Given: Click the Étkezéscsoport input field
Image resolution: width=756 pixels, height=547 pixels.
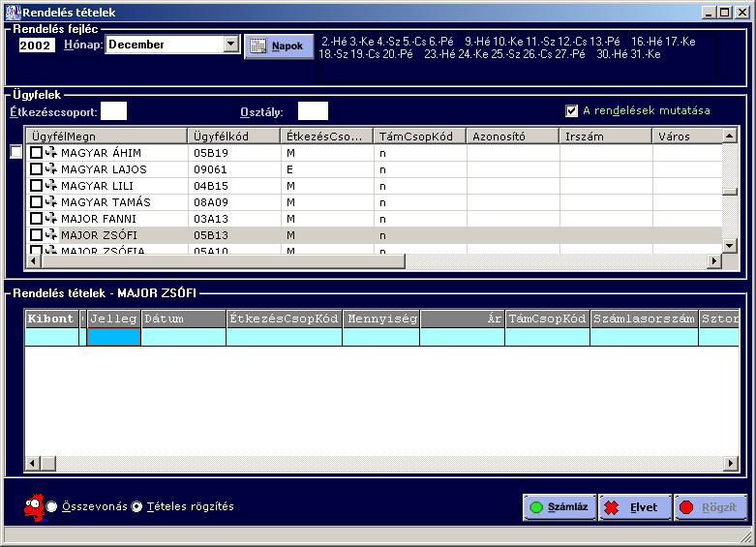Looking at the screenshot, I should click(114, 111).
